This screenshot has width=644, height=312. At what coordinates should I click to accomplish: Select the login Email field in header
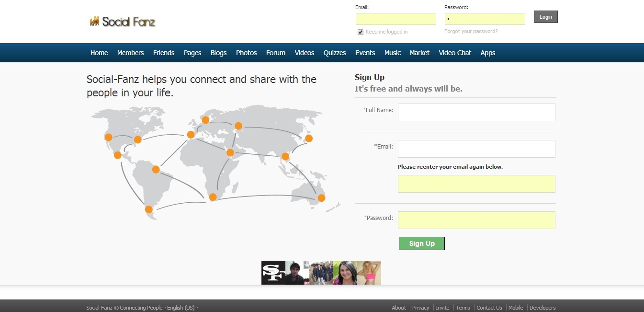pos(395,19)
